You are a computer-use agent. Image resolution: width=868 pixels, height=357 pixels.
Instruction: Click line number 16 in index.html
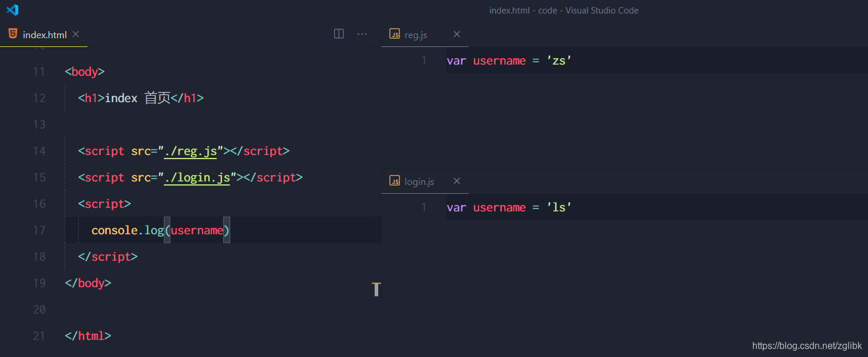click(x=39, y=204)
